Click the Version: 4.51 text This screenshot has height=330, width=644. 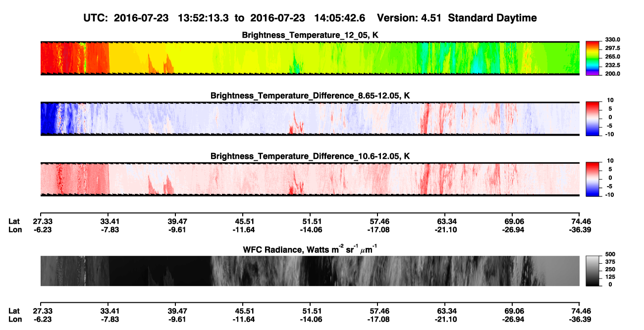tap(408, 18)
